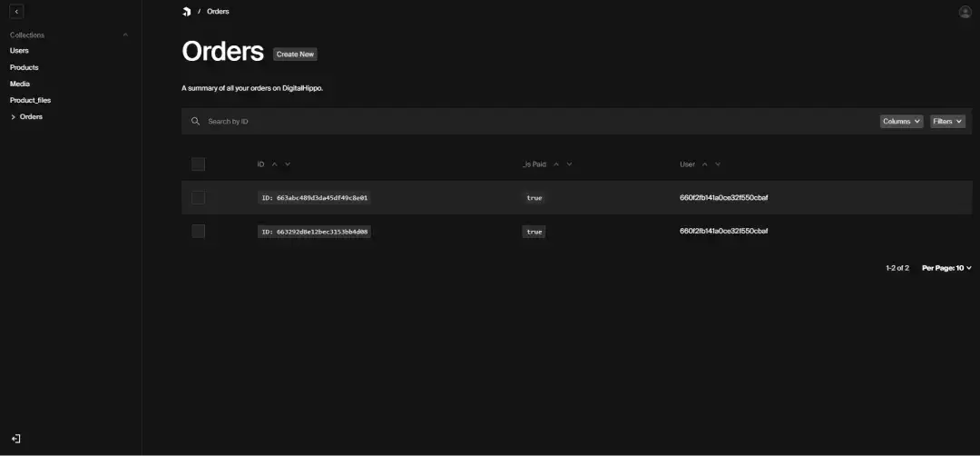Click the log out icon
The height and width of the screenshot is (456, 980).
click(x=16, y=439)
